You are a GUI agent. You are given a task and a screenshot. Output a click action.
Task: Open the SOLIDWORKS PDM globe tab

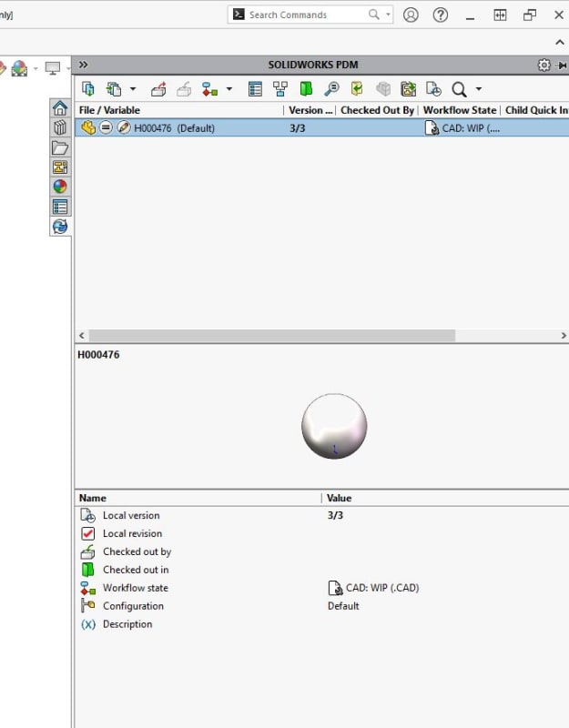[x=60, y=227]
